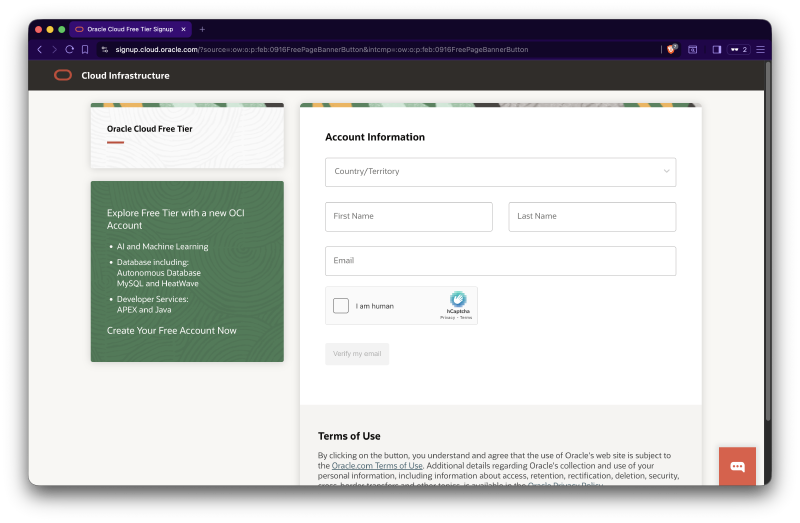Open the browser hamburger menu
This screenshot has height=523, width=800.
760,49
